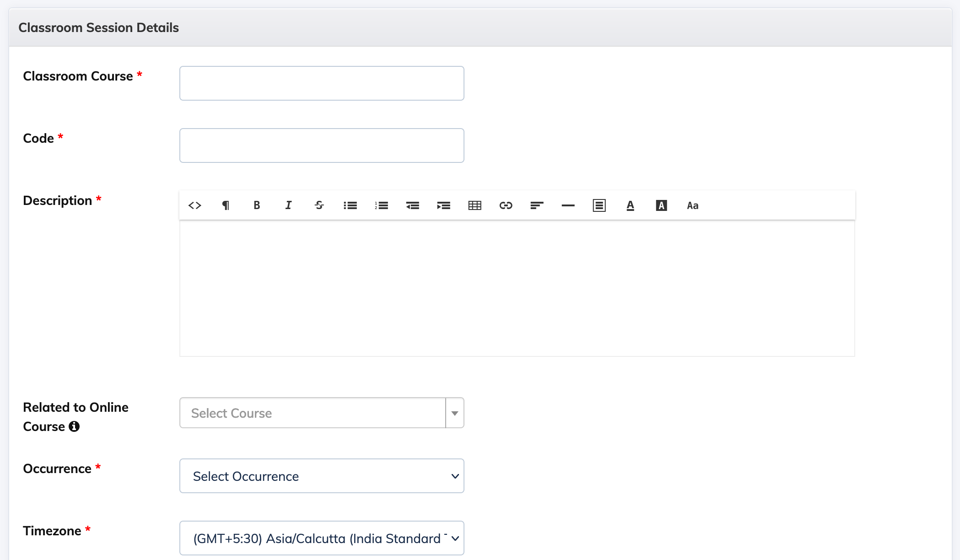960x560 pixels.
Task: Expand the Select Course dropdown arrow
Action: 455,413
